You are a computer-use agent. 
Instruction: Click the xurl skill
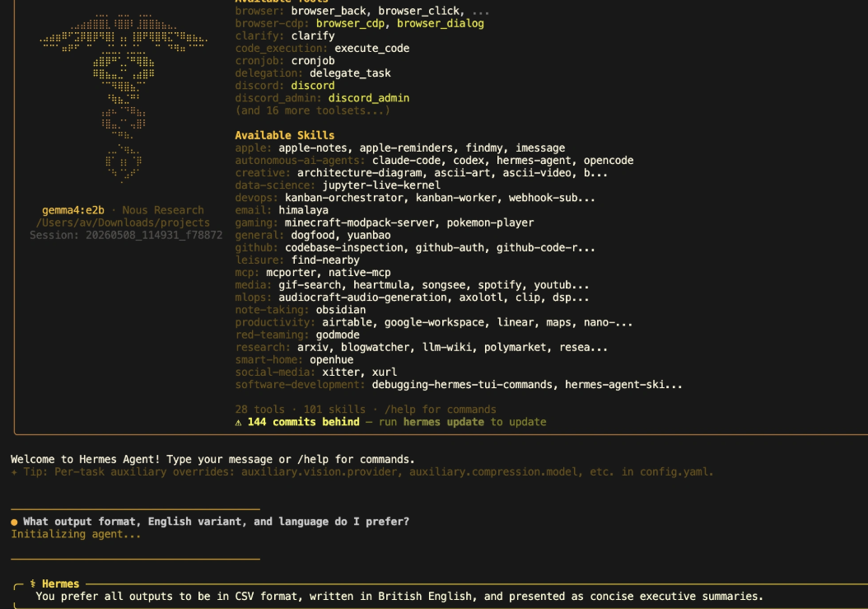385,372
